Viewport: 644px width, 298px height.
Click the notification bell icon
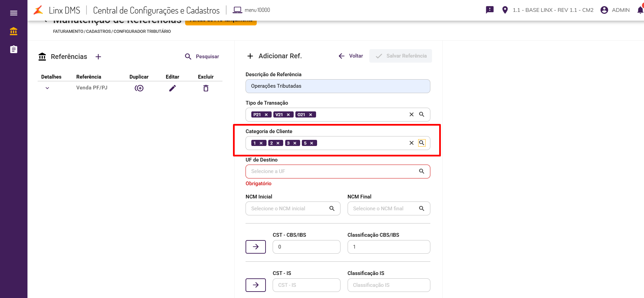click(640, 10)
